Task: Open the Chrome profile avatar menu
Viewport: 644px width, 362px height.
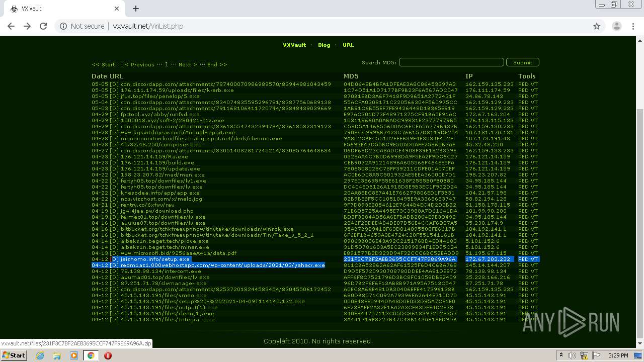Action: tap(617, 26)
